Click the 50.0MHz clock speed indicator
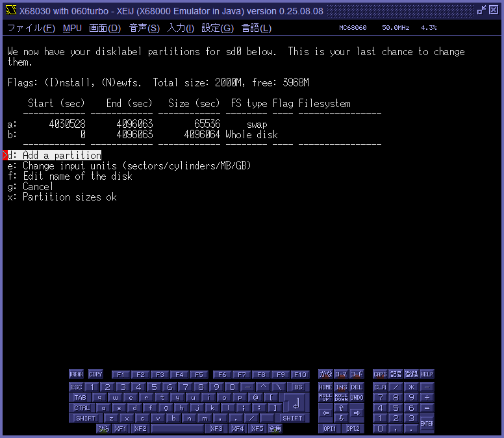Screen dimensions: 504x438 (396, 28)
